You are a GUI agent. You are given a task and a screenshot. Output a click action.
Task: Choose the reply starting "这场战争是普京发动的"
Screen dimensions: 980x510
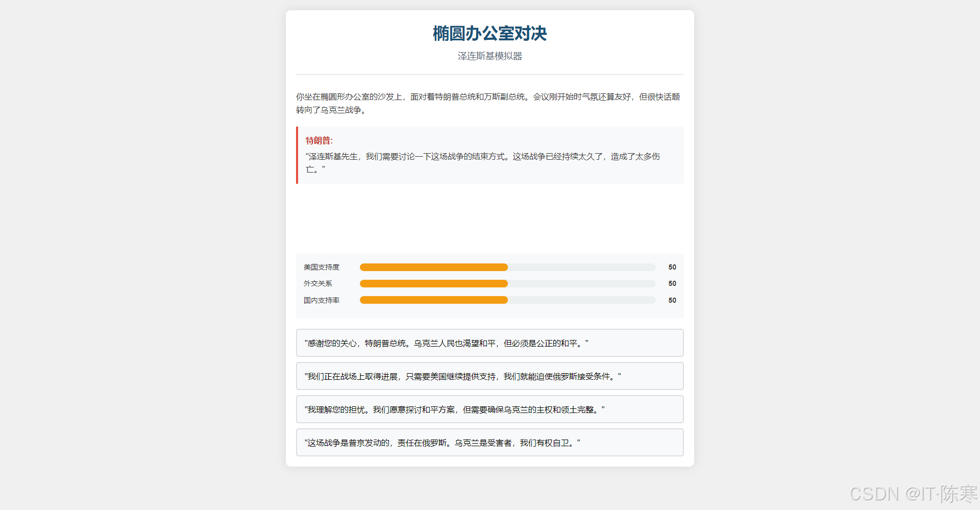click(489, 443)
